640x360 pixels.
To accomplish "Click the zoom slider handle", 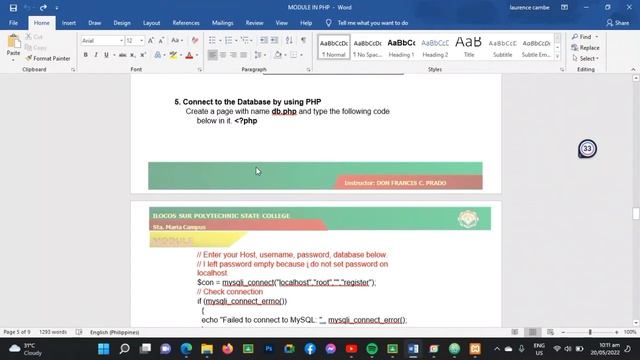I will pyautogui.click(x=590, y=332).
